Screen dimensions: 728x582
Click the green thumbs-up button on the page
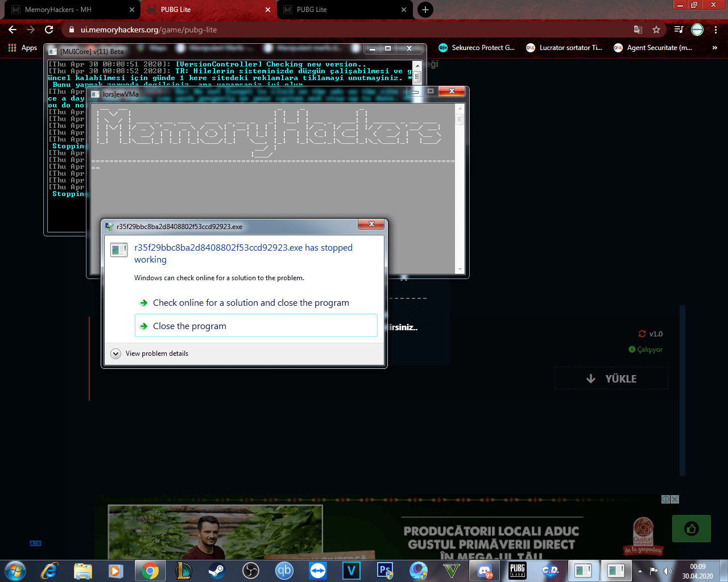692,529
